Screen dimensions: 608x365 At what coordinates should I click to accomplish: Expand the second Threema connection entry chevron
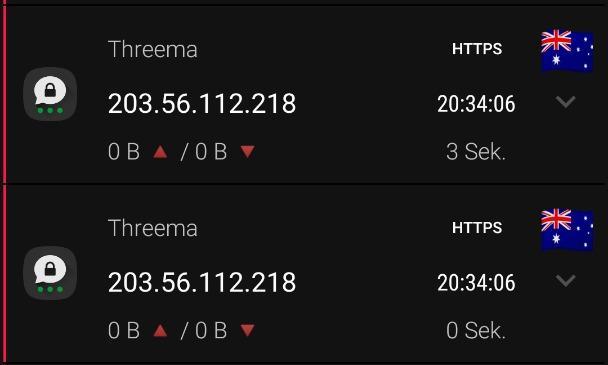tap(565, 280)
